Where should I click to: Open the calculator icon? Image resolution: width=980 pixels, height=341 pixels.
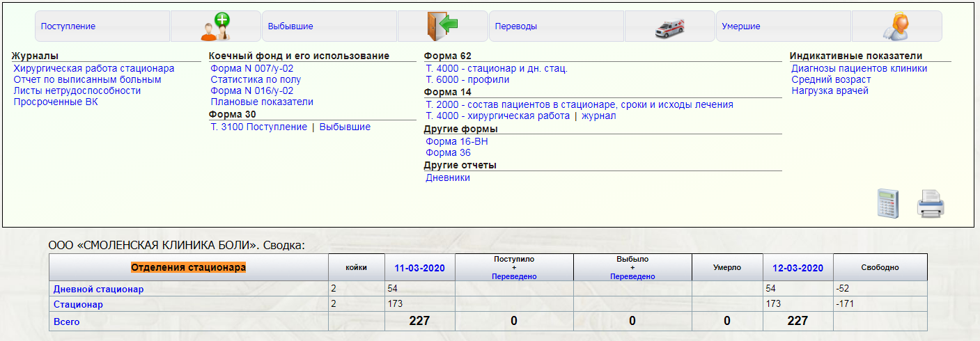[887, 204]
